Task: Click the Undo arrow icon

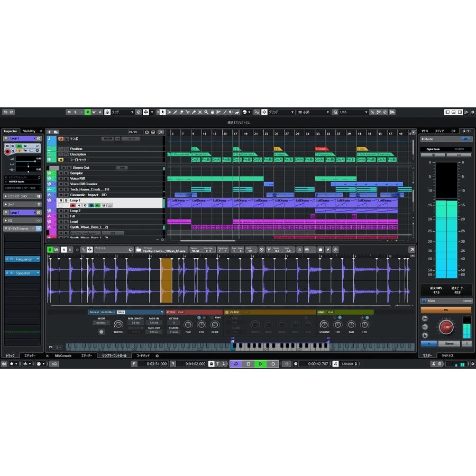Action: click(5, 112)
